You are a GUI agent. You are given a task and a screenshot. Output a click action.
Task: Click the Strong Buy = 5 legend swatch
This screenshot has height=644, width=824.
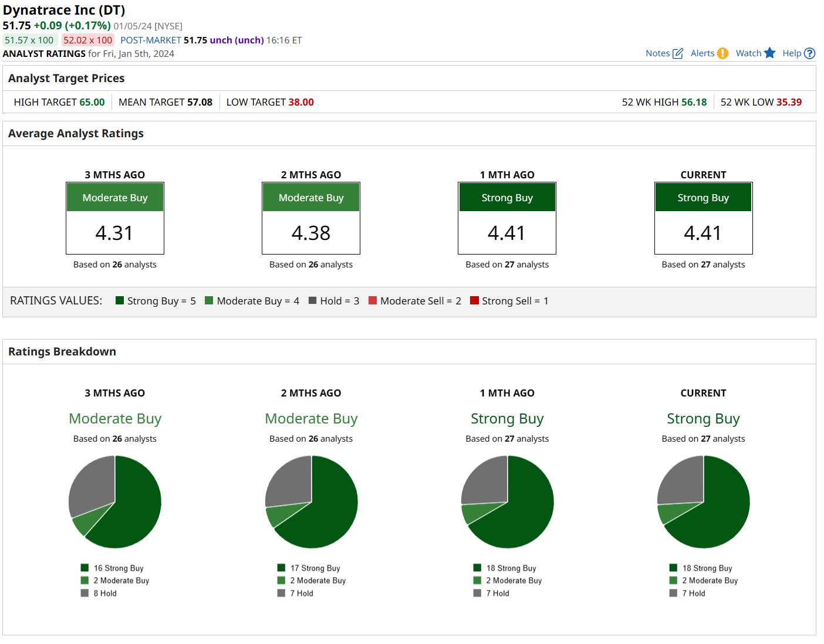[x=120, y=300]
